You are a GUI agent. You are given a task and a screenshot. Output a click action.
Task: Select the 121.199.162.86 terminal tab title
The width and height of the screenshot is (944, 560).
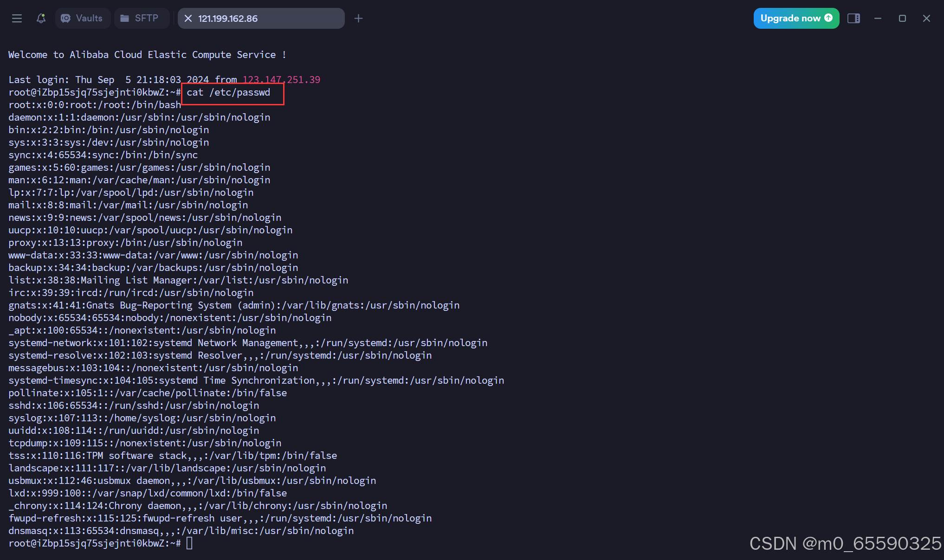tap(228, 19)
